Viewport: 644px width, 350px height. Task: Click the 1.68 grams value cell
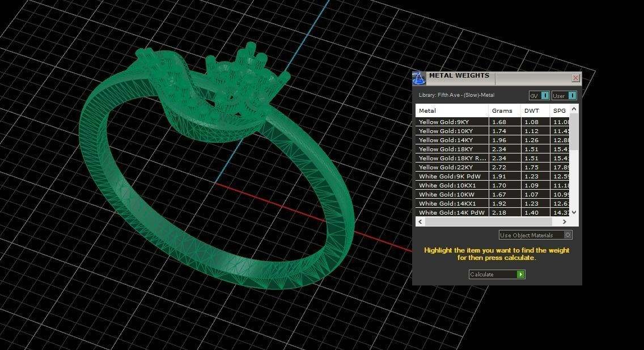505,122
